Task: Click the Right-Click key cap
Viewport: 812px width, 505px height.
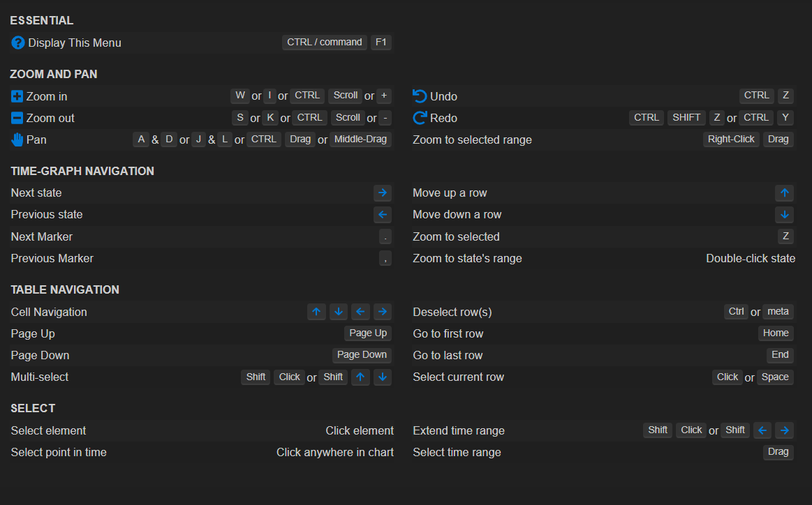Action: (x=731, y=140)
